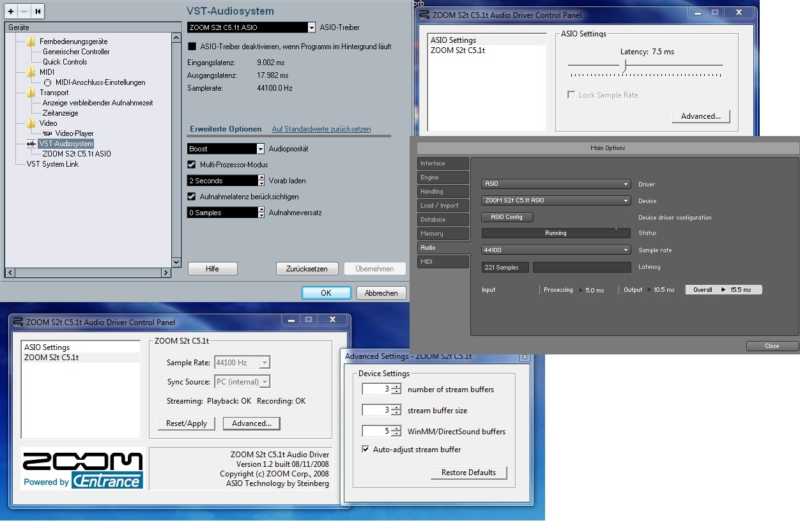
Task: Open the Sync Source PC (internal) dropdown
Action: coord(242,382)
